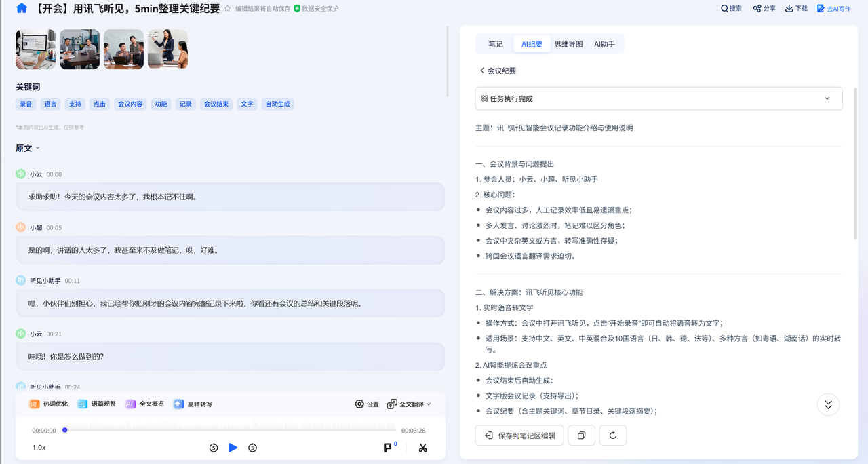Click transcript text 是的啊，讲话的人太多了

click(x=123, y=250)
